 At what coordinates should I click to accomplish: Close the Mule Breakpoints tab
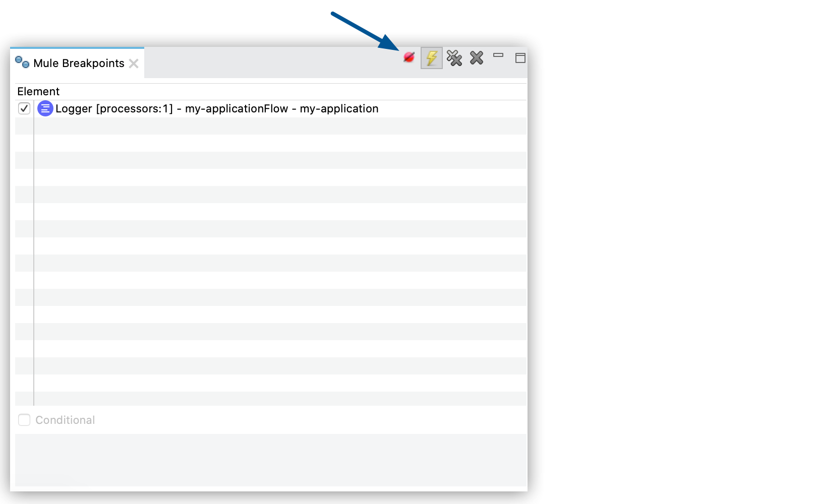pos(134,64)
